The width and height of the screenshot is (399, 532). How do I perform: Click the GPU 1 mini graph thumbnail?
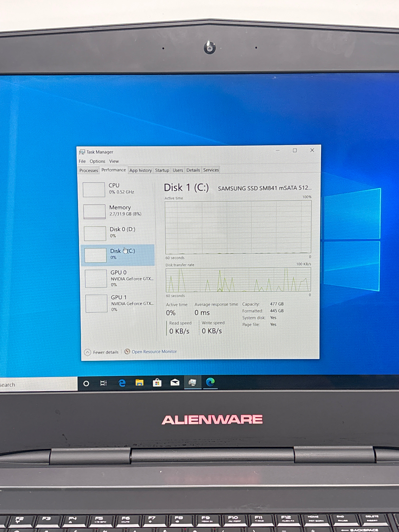pyautogui.click(x=96, y=303)
